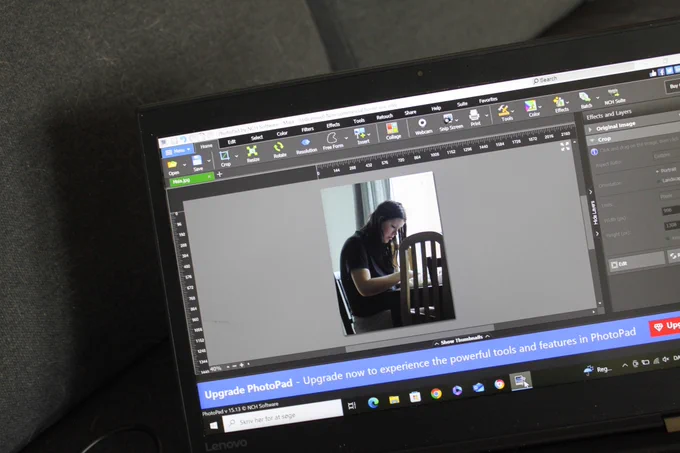Click the Print icon

pyautogui.click(x=474, y=115)
